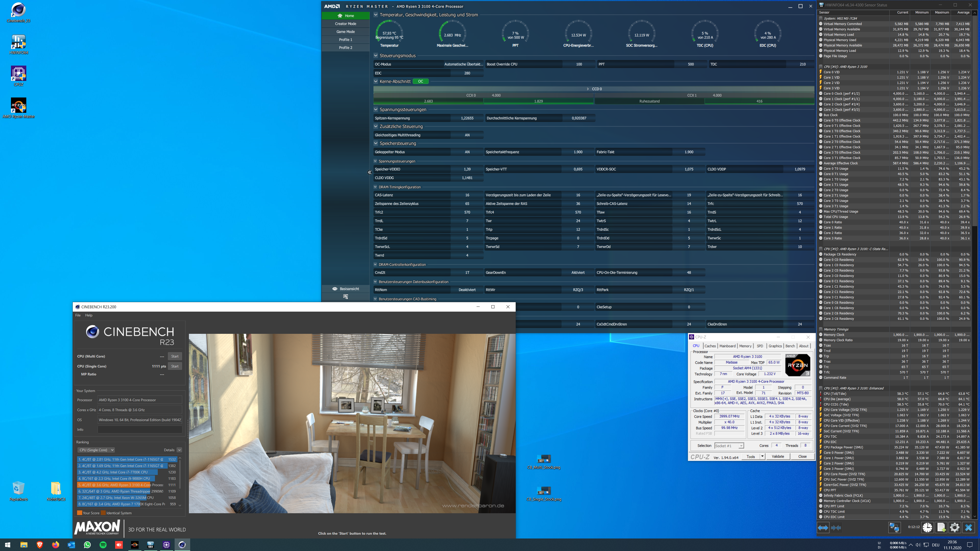The height and width of the screenshot is (551, 980).
Task: Open the CPU (Single Core) ranking dropdown
Action: (x=96, y=450)
